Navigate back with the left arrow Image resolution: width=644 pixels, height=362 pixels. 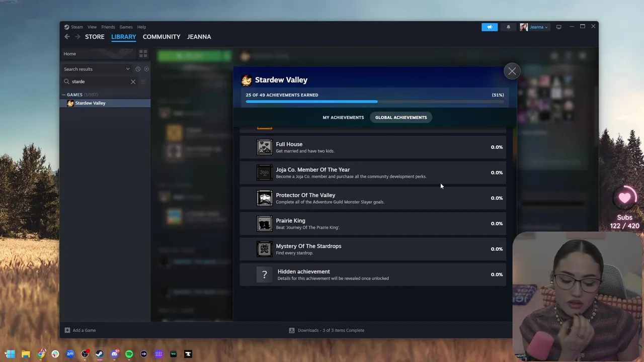click(67, 37)
